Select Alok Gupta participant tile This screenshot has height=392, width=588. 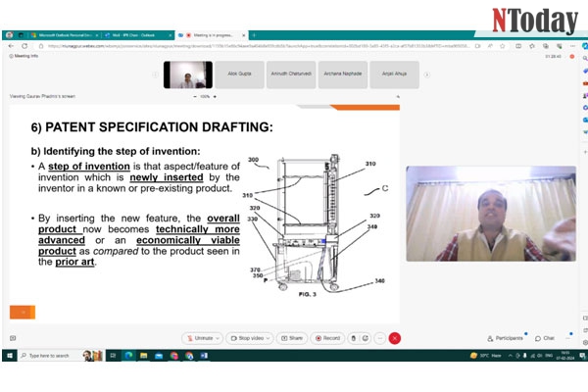(239, 74)
